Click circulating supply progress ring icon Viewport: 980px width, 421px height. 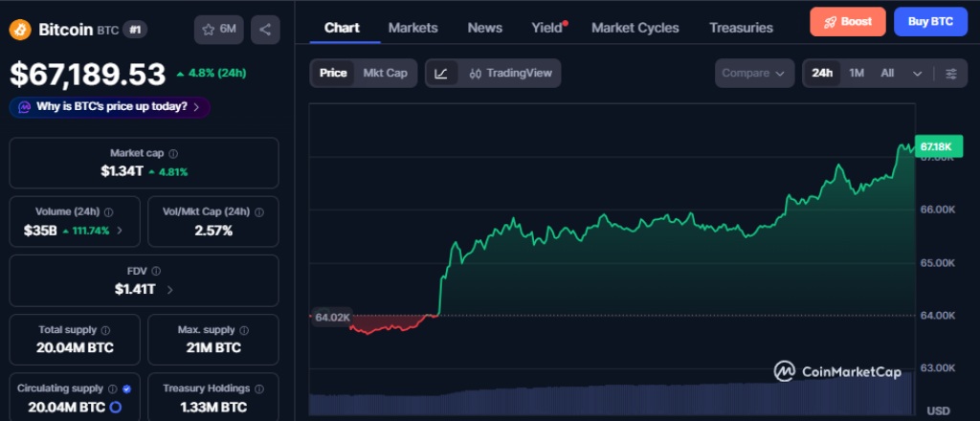click(116, 408)
